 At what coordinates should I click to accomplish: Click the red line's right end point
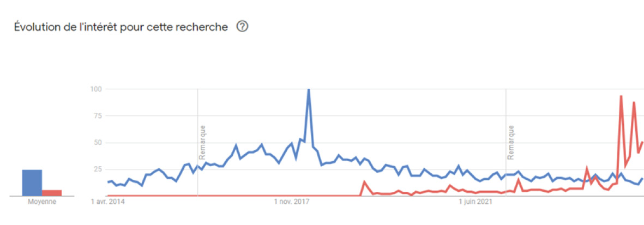coord(643,142)
